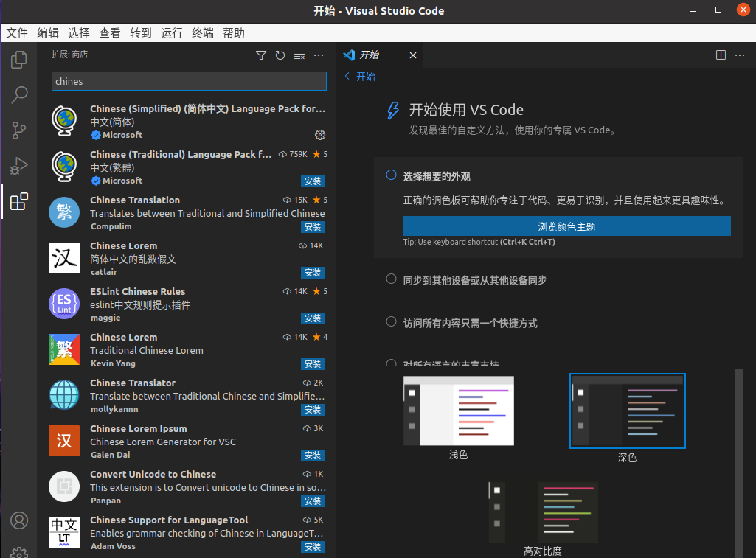Open the 运行 menu
Viewport: 756px width, 558px height.
171,32
